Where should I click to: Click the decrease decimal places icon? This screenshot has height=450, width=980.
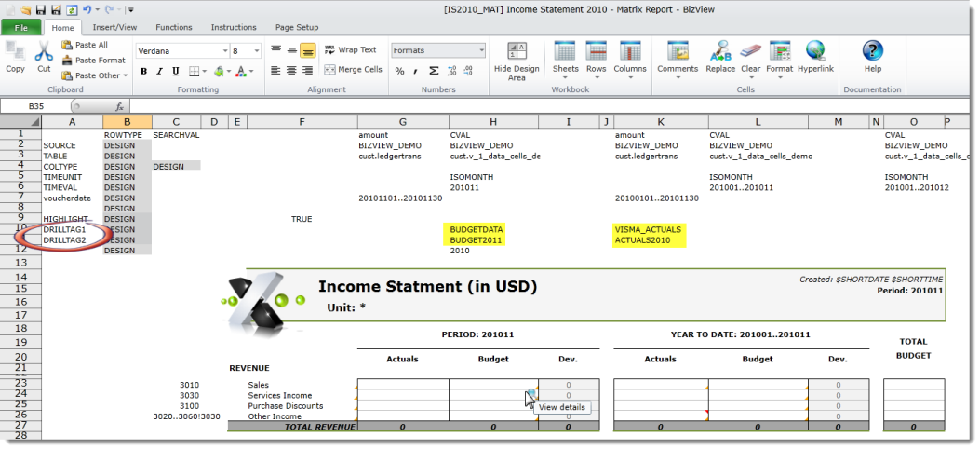coord(468,72)
